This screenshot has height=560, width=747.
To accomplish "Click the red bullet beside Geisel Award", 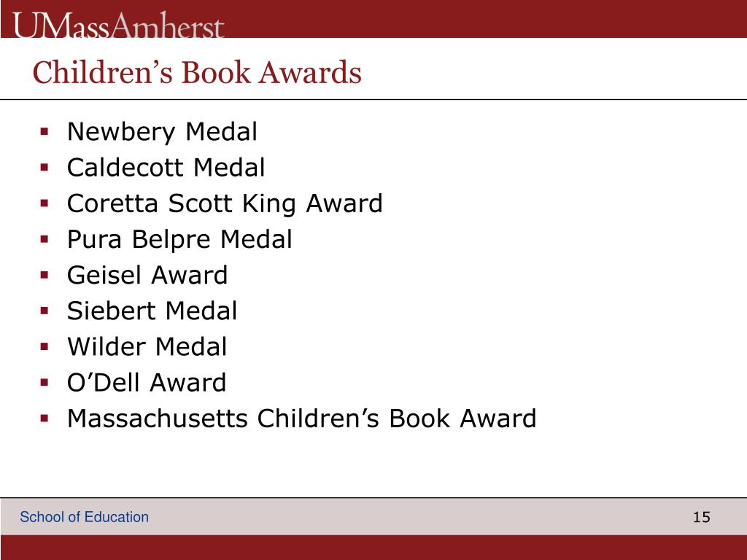I will pos(44,275).
